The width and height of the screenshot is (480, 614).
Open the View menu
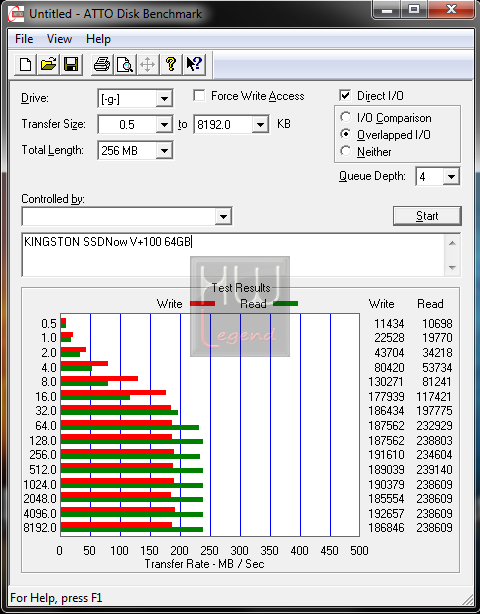click(59, 39)
